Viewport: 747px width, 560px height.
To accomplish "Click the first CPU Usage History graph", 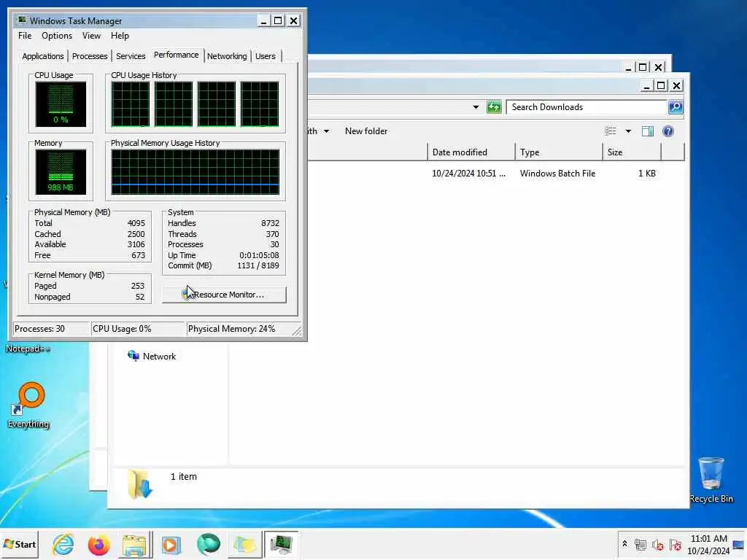I will click(130, 104).
